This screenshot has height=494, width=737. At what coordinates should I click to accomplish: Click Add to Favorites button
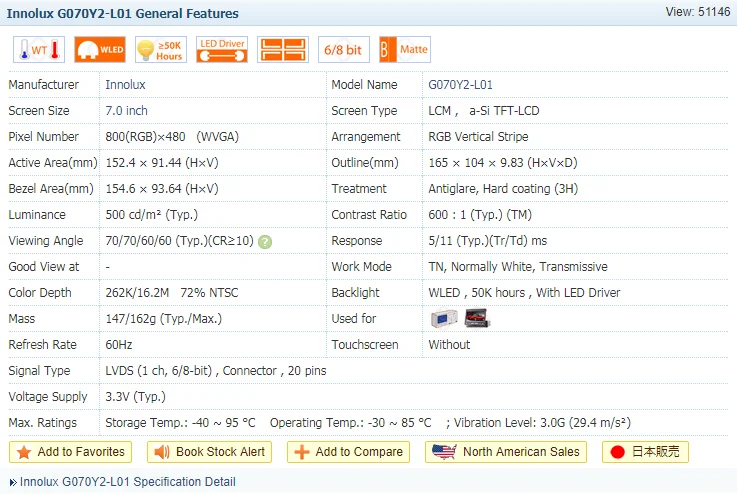pos(71,452)
